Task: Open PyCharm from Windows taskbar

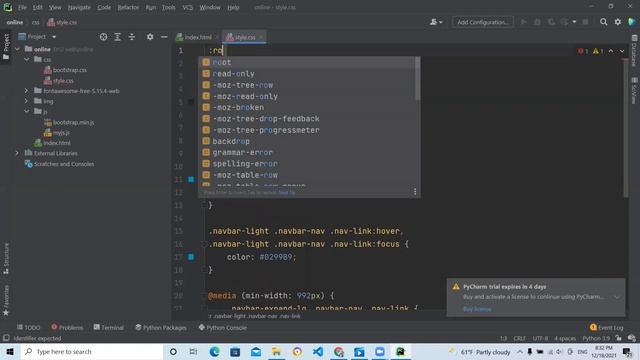Action: 400,351
